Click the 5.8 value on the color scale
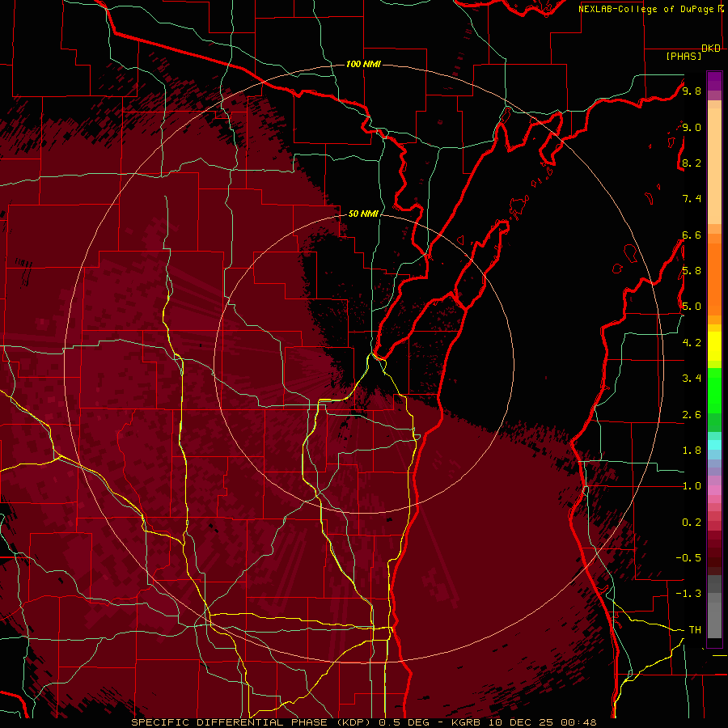This screenshot has height=728, width=728. point(692,271)
